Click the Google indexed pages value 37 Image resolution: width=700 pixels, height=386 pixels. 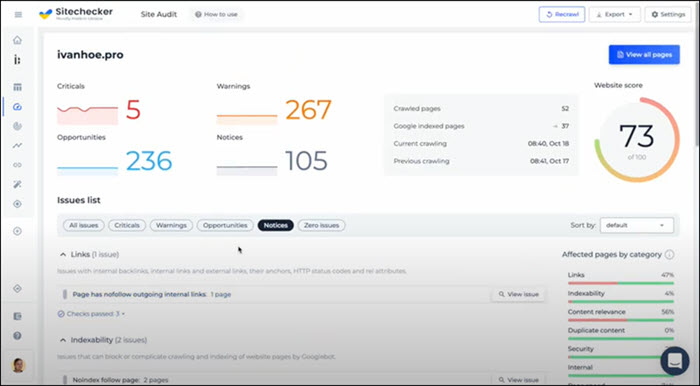click(565, 126)
